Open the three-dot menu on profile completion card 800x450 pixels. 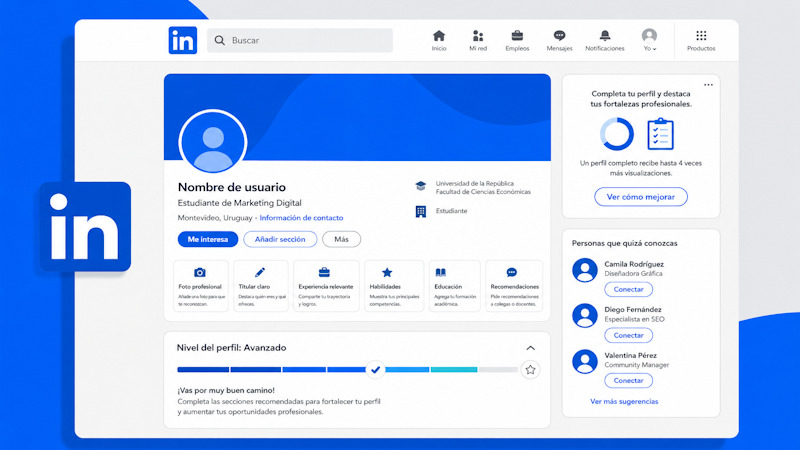pos(708,85)
